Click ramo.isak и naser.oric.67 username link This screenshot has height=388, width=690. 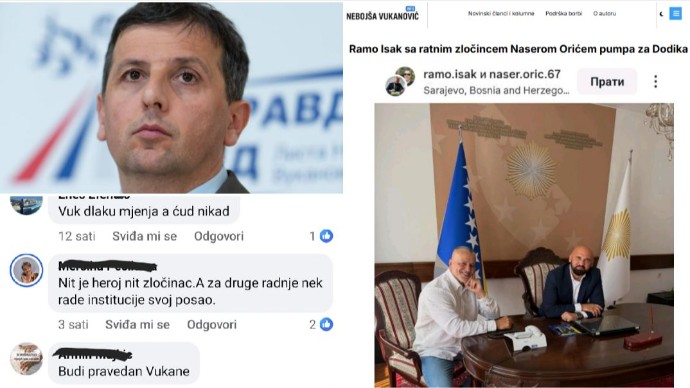[492, 74]
